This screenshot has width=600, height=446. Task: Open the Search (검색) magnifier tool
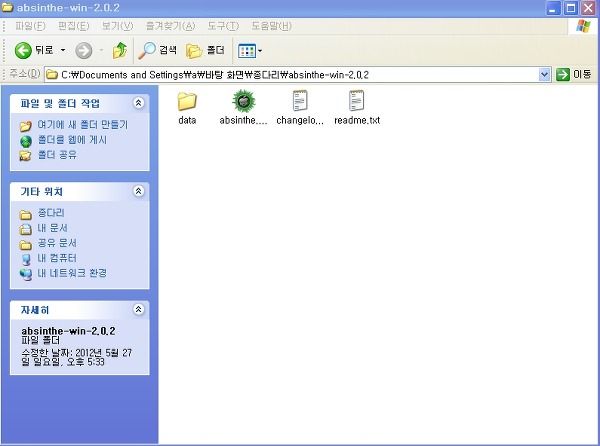pyautogui.click(x=157, y=50)
